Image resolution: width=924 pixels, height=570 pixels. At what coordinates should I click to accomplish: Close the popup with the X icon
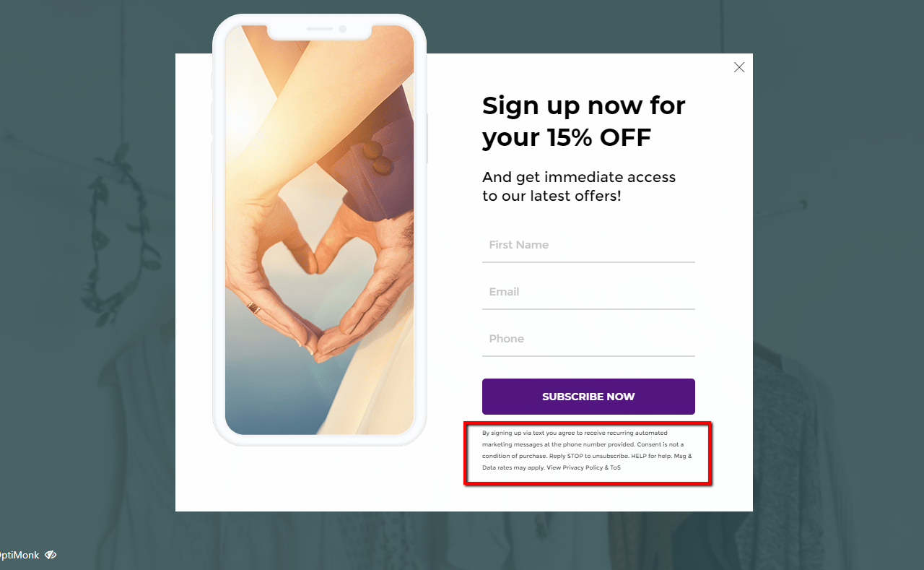[739, 67]
